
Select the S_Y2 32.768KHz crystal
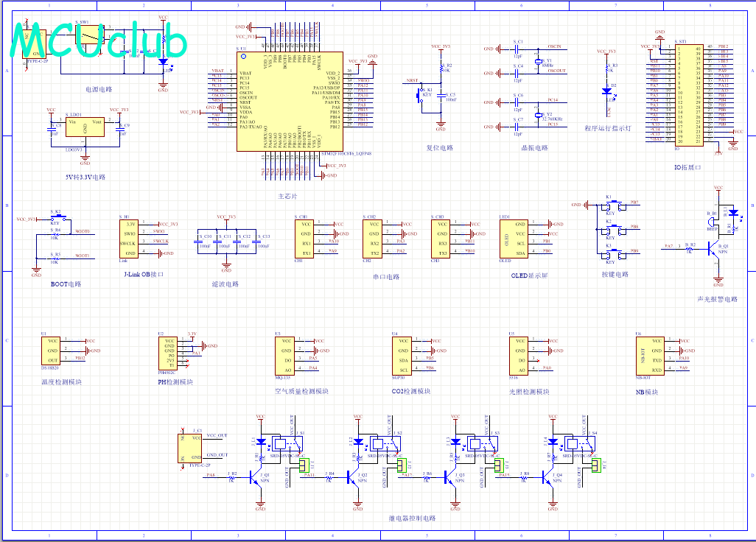click(x=538, y=115)
